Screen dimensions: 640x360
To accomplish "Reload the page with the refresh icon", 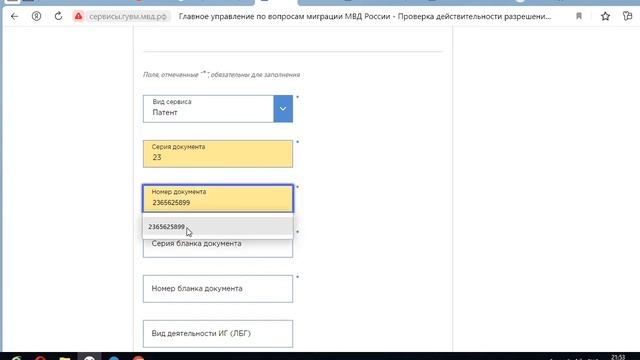I will (58, 16).
